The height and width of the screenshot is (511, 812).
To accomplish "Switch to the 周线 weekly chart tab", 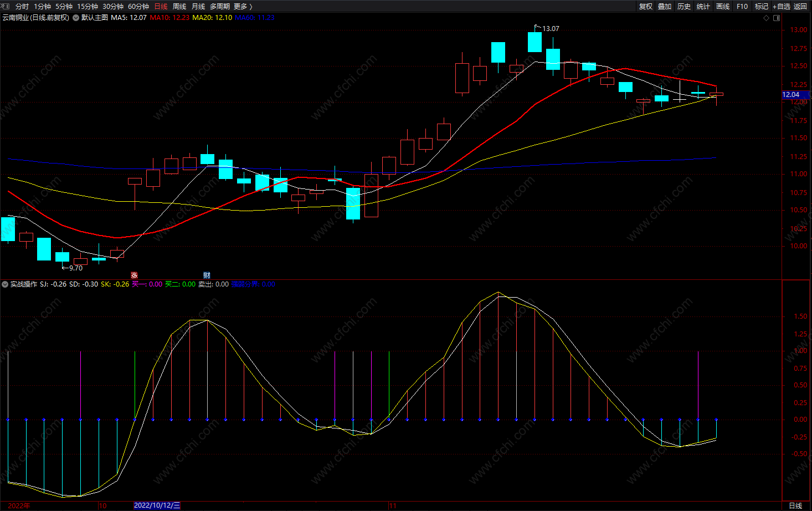I will tap(179, 7).
